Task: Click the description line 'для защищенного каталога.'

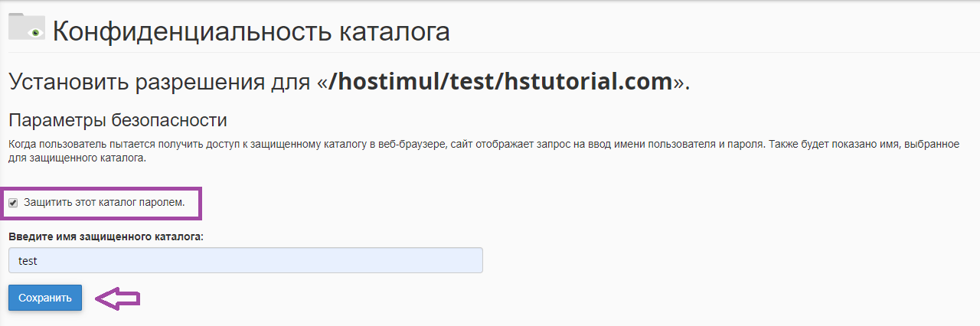Action: [x=77, y=159]
